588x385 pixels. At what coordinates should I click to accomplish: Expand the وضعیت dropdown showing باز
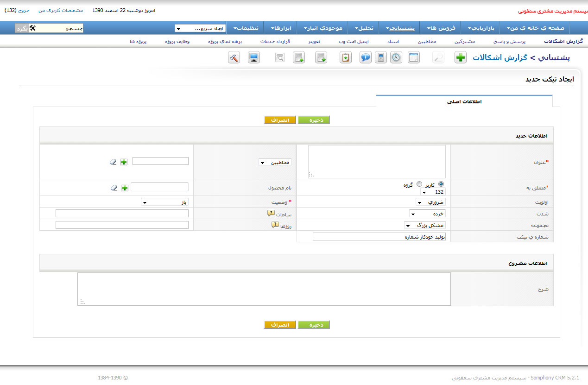165,202
